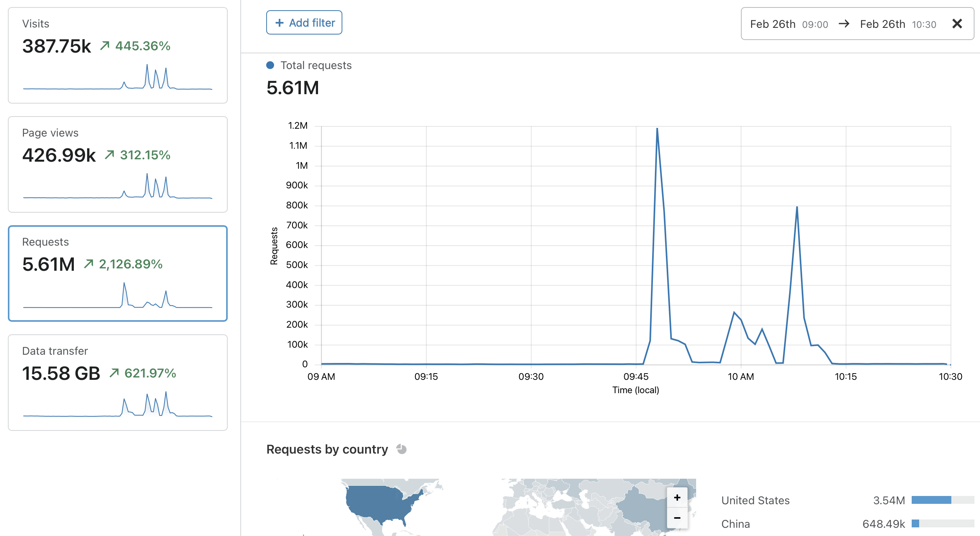The image size is (980, 536).
Task: Click the 312.15% page views increase value
Action: [145, 155]
